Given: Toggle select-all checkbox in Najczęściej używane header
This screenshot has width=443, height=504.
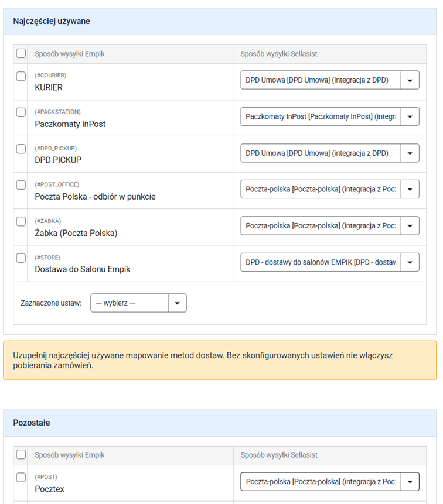Looking at the screenshot, I should pyautogui.click(x=21, y=54).
